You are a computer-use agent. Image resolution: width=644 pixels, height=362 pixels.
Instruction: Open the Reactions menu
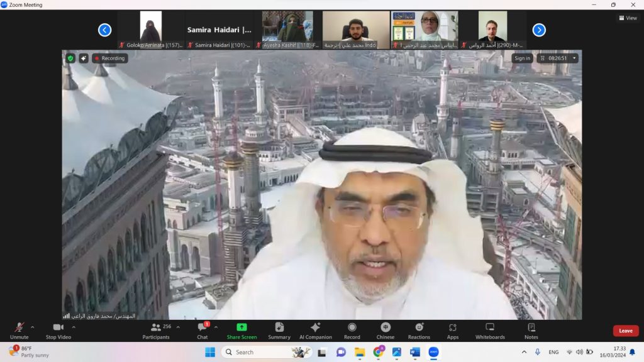click(x=419, y=331)
